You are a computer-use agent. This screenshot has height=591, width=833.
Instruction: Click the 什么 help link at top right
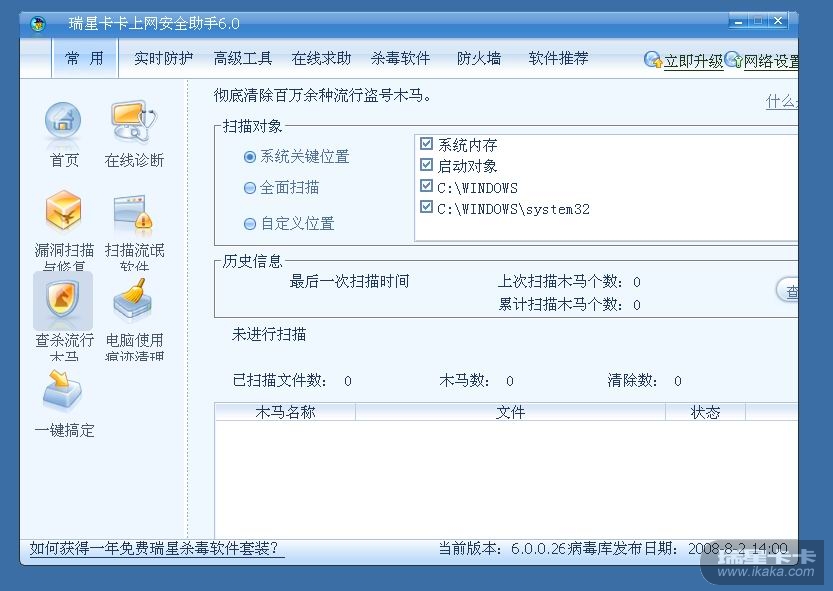tap(781, 101)
